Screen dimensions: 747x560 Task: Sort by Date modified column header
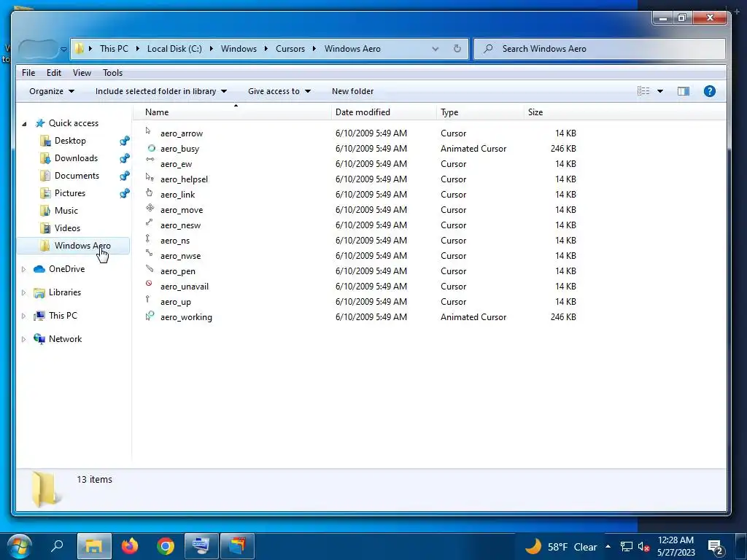[384, 112]
